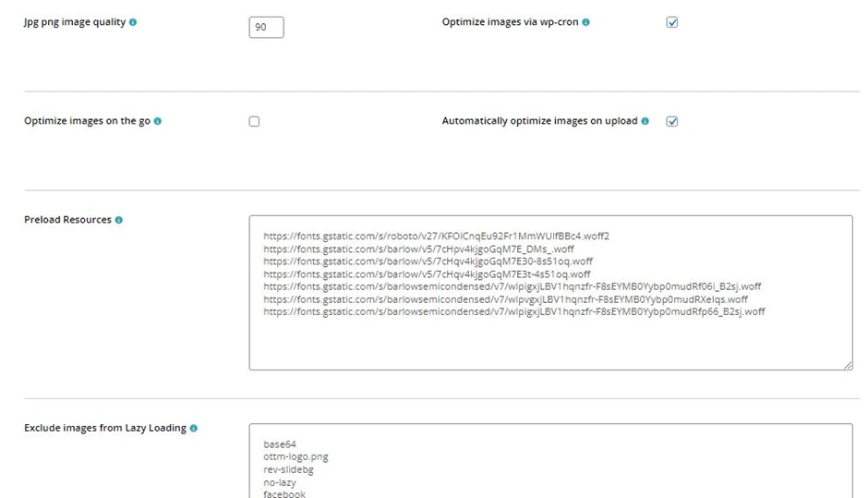868x498 pixels.
Task: Open the Jpg png image quality info icon
Action: pyautogui.click(x=133, y=22)
